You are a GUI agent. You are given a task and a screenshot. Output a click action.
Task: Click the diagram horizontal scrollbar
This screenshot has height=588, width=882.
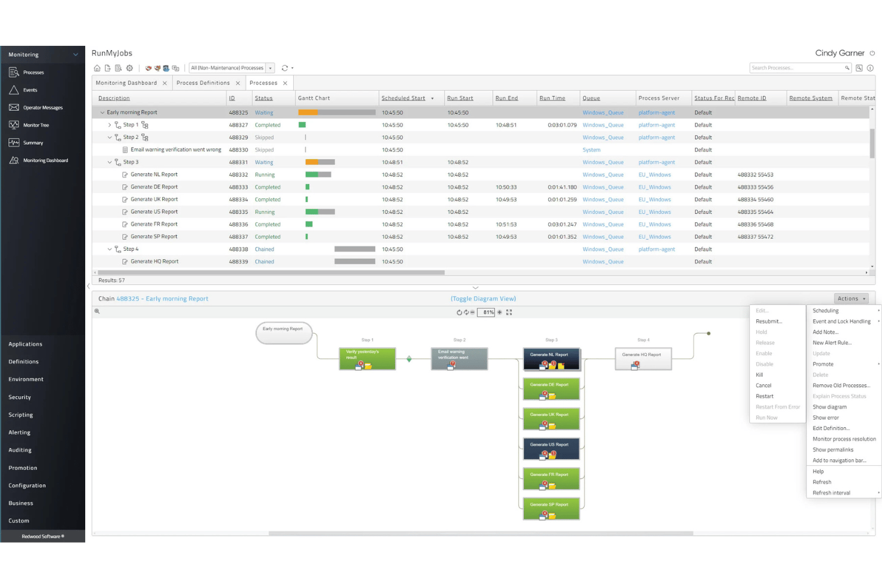(x=480, y=533)
